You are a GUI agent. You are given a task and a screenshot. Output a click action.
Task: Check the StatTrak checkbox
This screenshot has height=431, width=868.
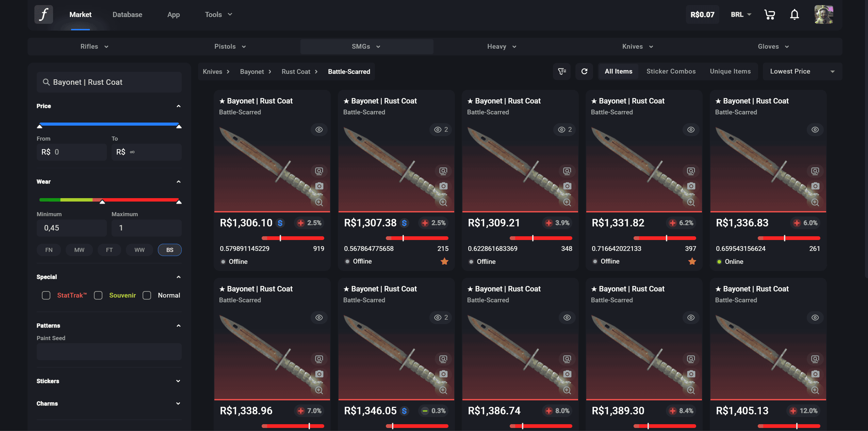(x=46, y=295)
